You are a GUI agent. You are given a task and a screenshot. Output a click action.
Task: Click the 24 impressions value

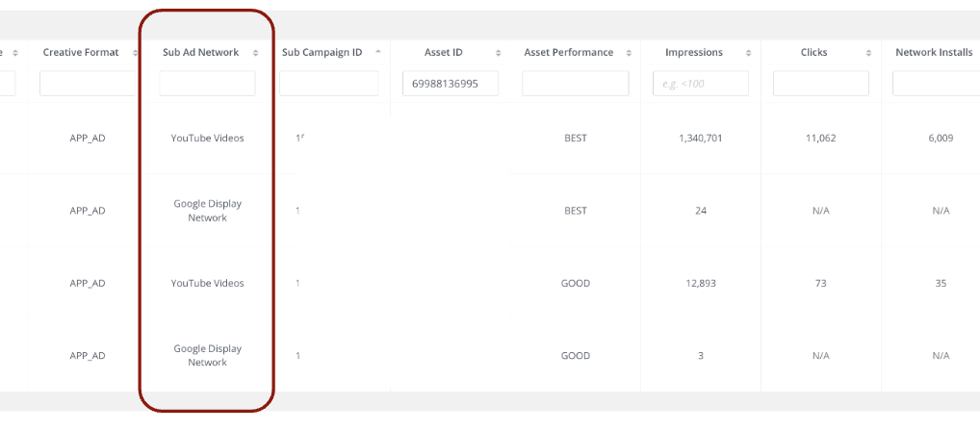click(701, 211)
